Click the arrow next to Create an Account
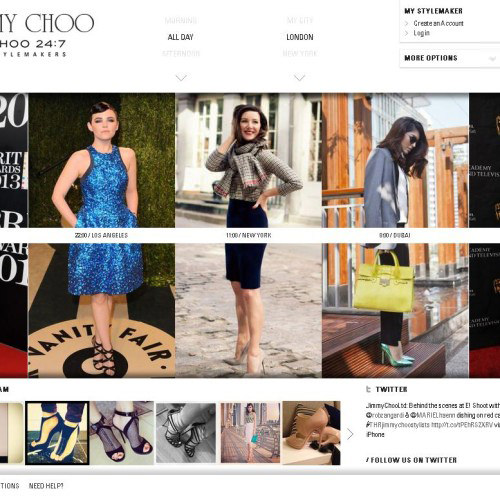 (x=406, y=23)
